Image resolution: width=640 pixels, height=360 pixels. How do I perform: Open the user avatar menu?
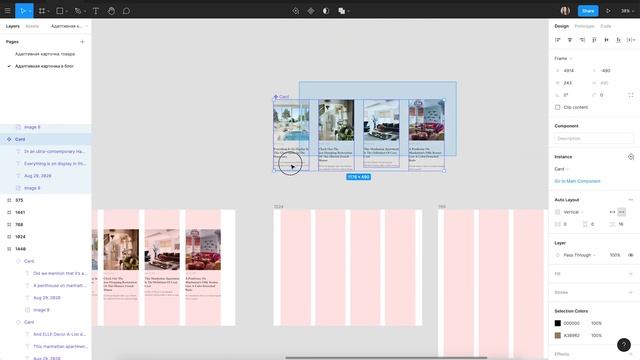tap(565, 11)
